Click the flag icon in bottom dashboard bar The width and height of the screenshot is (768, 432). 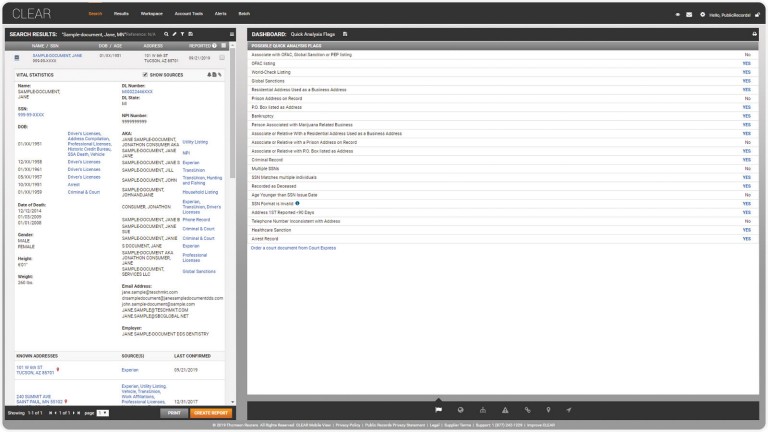[438, 410]
